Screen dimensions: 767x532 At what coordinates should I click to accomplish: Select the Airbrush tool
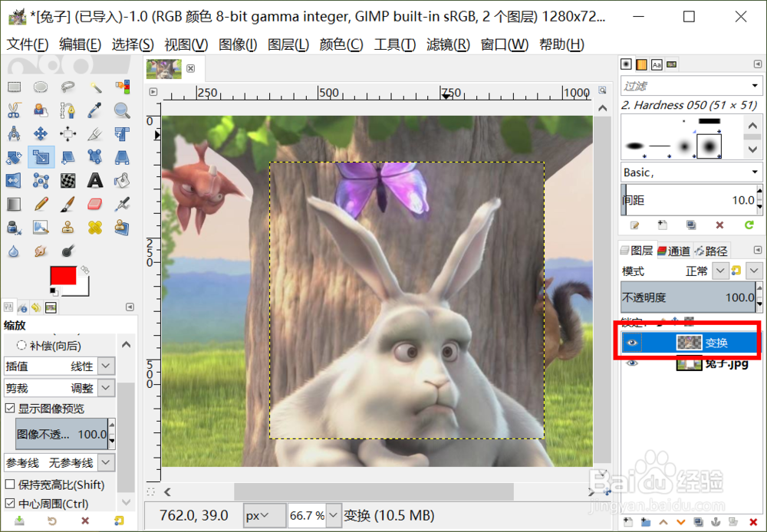[x=122, y=204]
